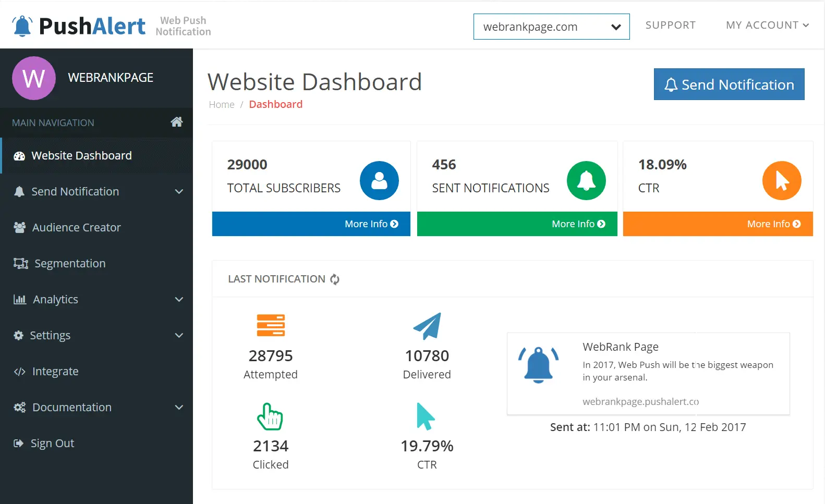
Task: Open Website Dashboard in sidebar
Action: (x=96, y=155)
